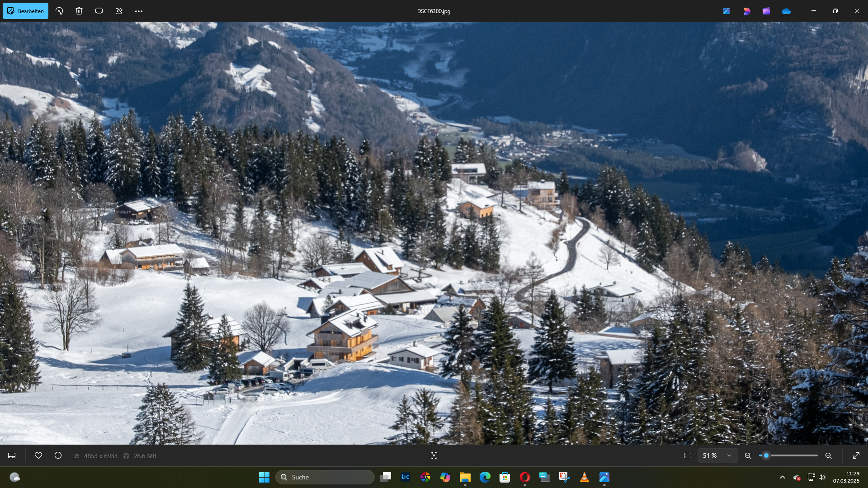The image size is (868, 488).
Task: Zoom out using the minus magnifier
Action: tap(748, 456)
